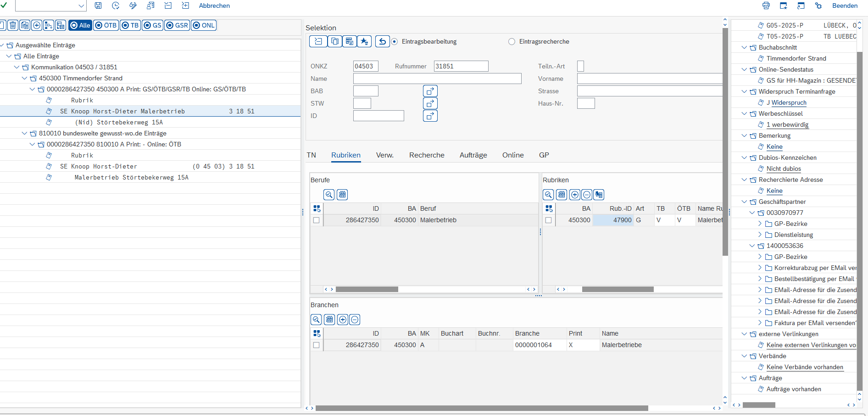Collapse the Geschäftspartner node in right panel
Screen dimensions: 868x416
tap(745, 202)
